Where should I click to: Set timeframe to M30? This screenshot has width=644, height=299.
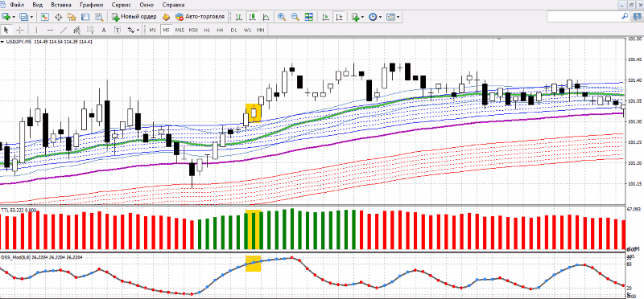coord(193,30)
